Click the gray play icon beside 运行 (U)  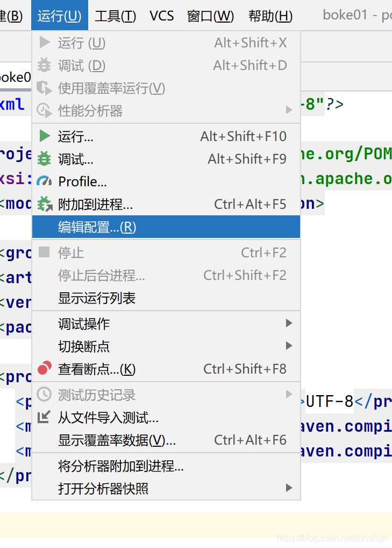pyautogui.click(x=44, y=43)
